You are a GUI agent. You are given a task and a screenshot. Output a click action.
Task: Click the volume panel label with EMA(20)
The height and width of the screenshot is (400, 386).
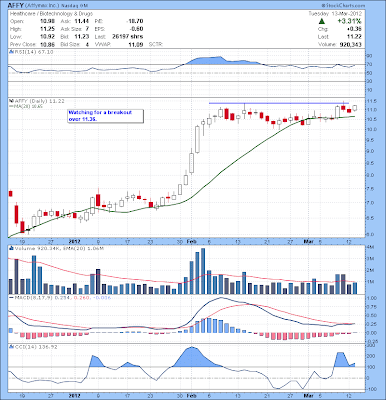coord(59,248)
